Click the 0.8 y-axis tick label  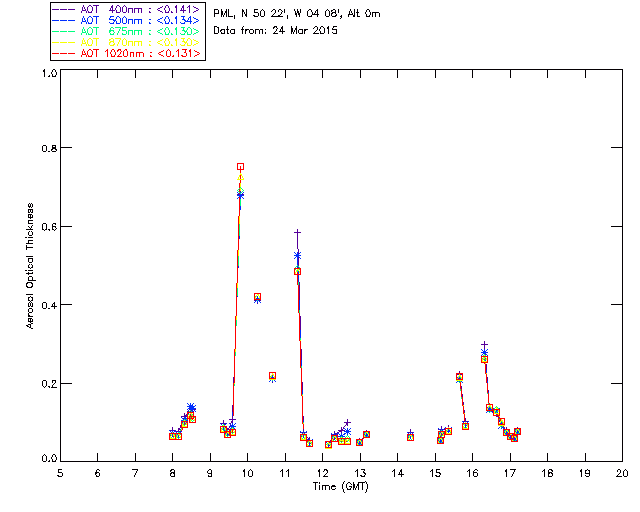49,148
